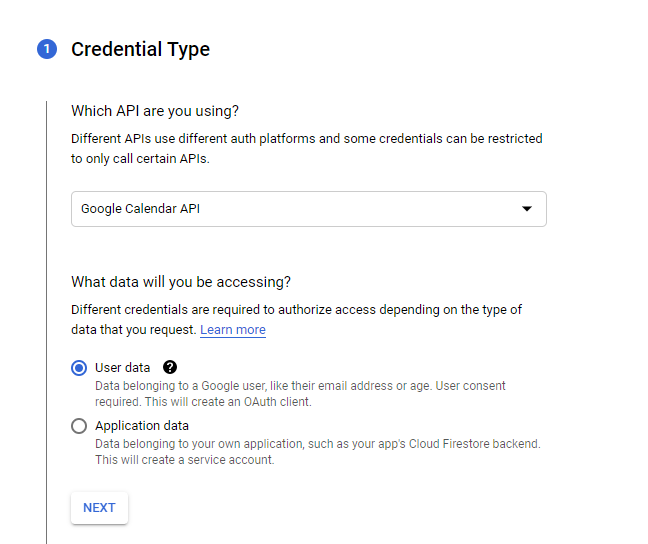
Task: Select the User data radio button
Action: [79, 368]
